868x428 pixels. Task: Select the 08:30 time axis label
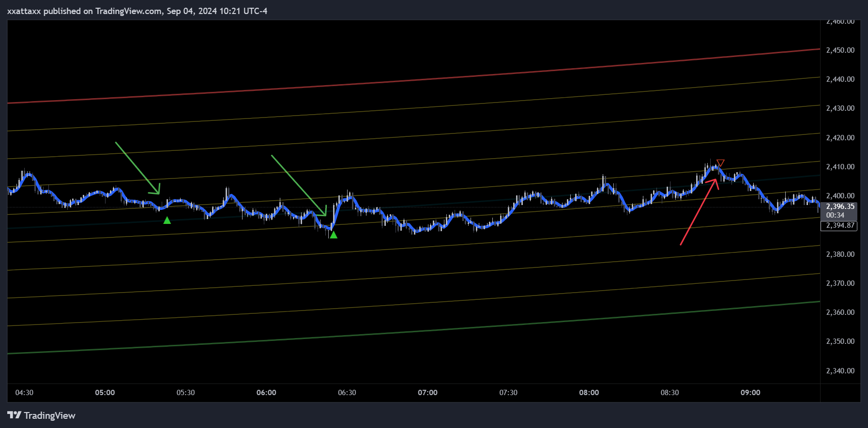[x=670, y=393]
